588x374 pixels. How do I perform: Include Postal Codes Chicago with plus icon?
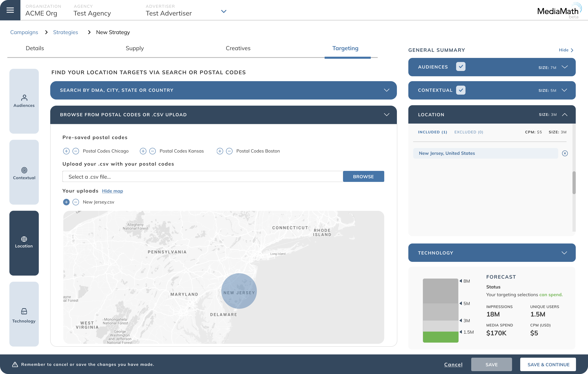[66, 151]
